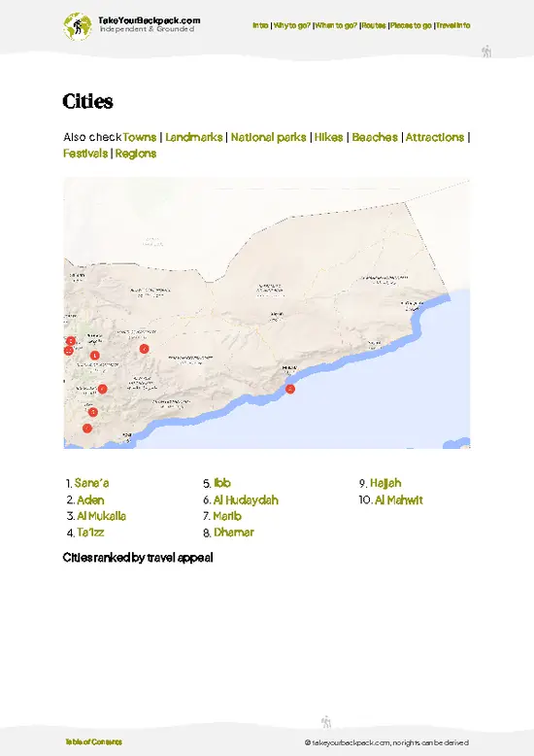This screenshot has width=534, height=756.
Task: Open the Attractions link
Action: click(x=435, y=137)
